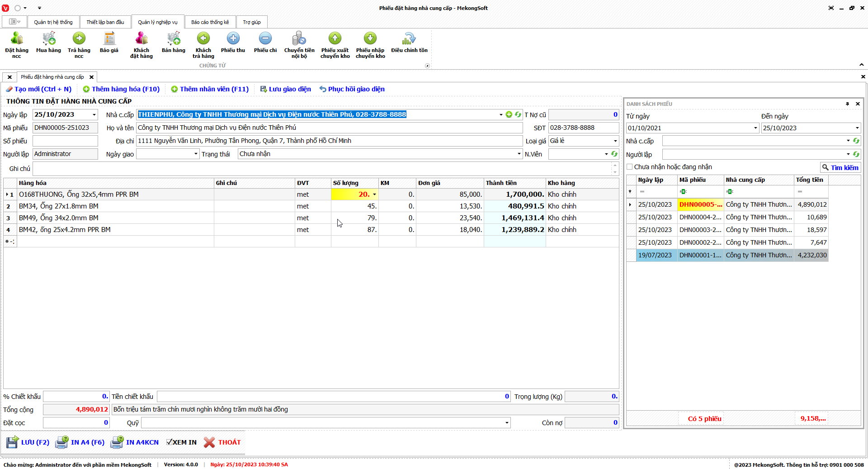This screenshot has width=868, height=469.
Task: Switch to Báo cáo thống kê tab
Action: tap(210, 22)
